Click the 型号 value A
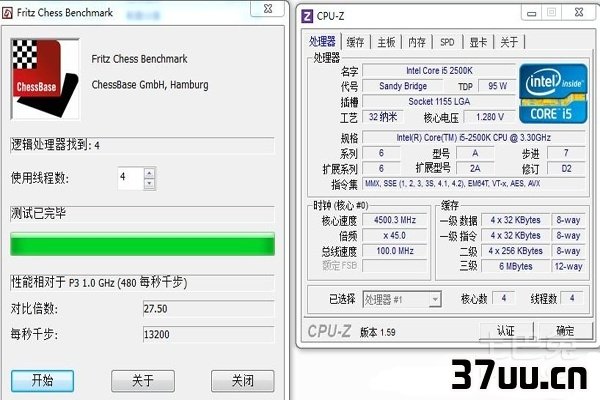Screen dimensions: 600x400 pyautogui.click(x=475, y=153)
